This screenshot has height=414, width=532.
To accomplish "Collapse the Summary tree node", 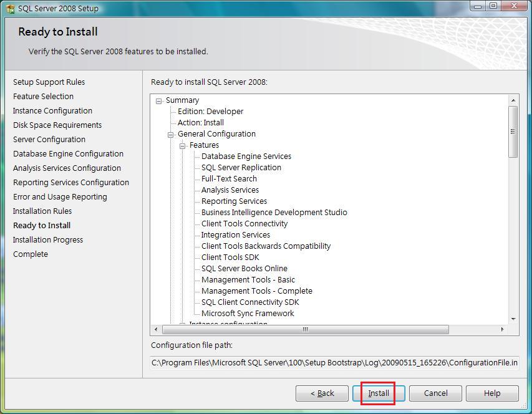I will (159, 101).
